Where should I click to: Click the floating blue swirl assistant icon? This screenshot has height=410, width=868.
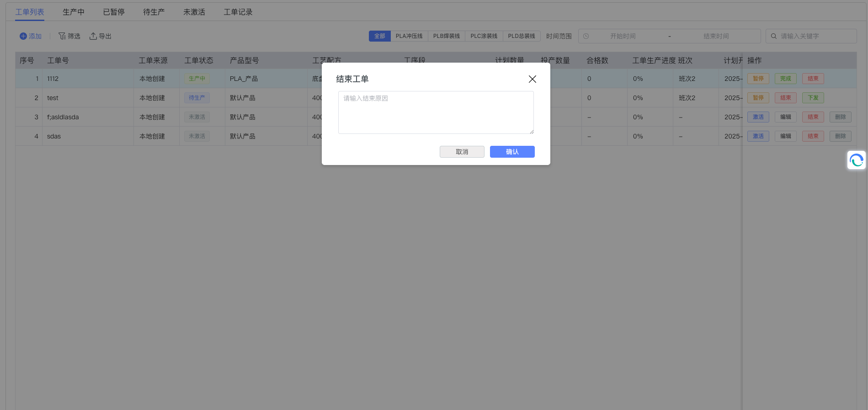(x=856, y=160)
